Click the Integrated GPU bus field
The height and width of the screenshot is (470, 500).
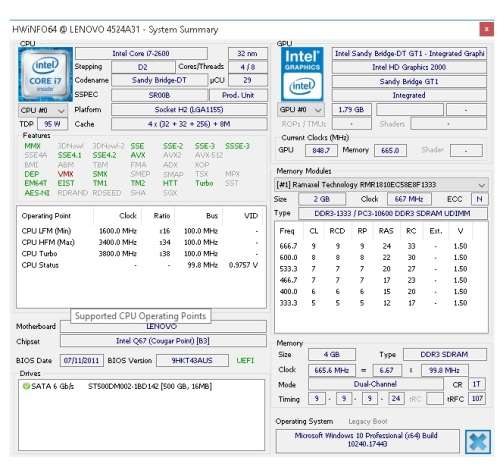tap(409, 95)
